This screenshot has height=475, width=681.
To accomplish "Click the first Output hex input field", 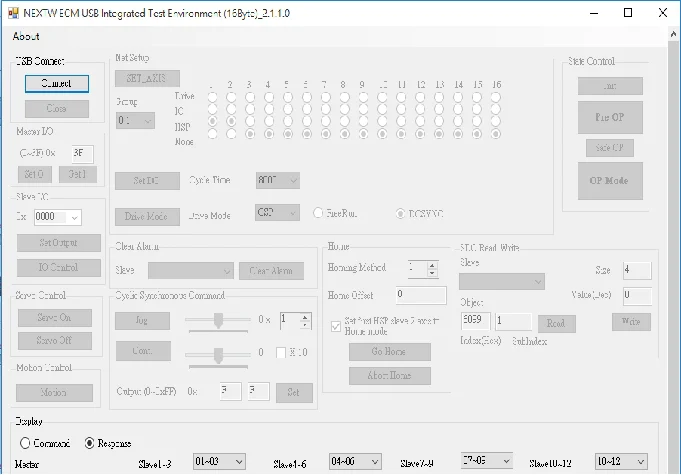I will click(x=231, y=391).
